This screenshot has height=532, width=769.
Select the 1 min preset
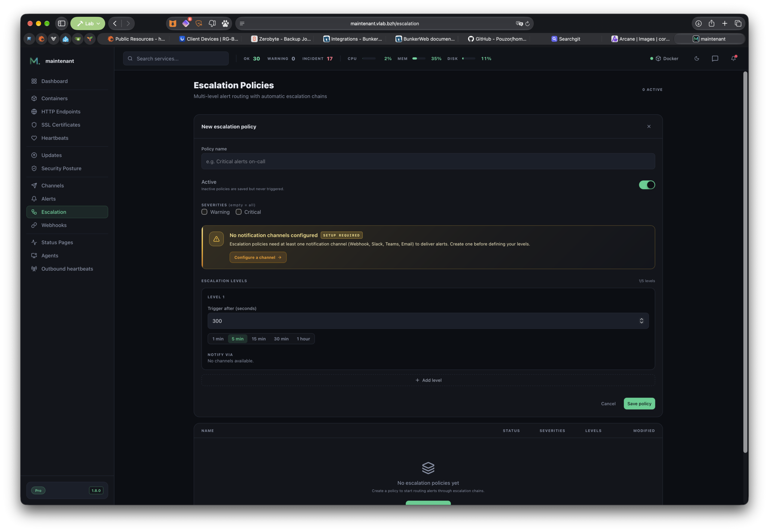218,339
